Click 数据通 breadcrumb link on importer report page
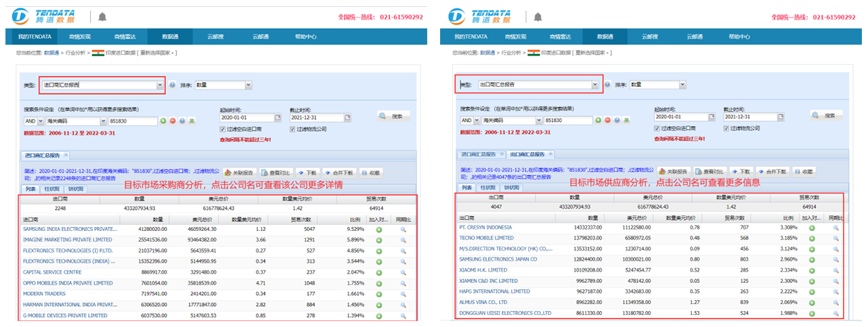 [x=52, y=52]
